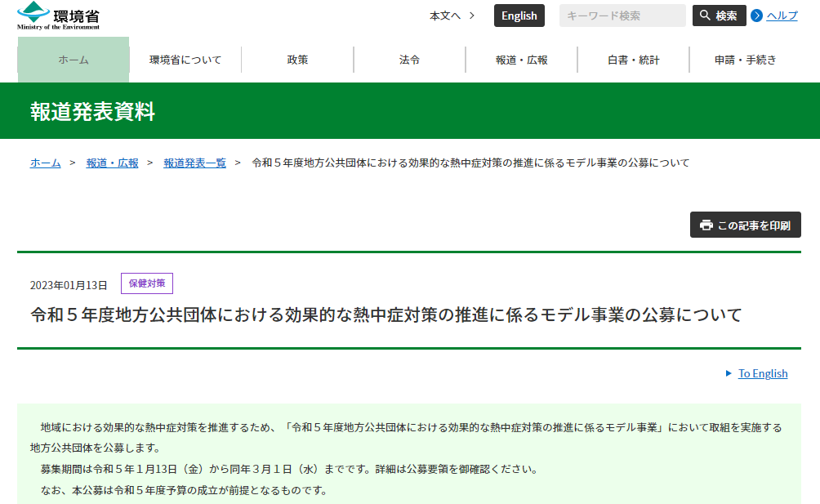Image resolution: width=820 pixels, height=504 pixels.
Task: Print the article via この記事を印刷
Action: click(x=745, y=225)
